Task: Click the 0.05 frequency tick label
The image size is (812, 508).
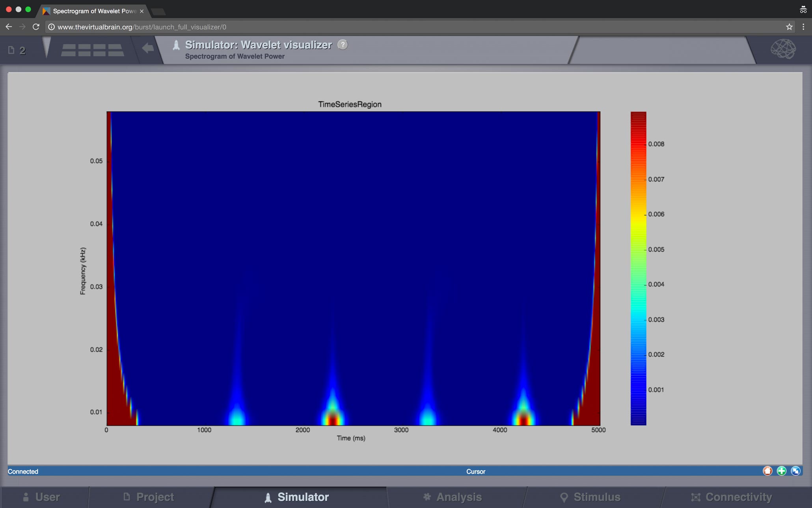Action: 96,161
